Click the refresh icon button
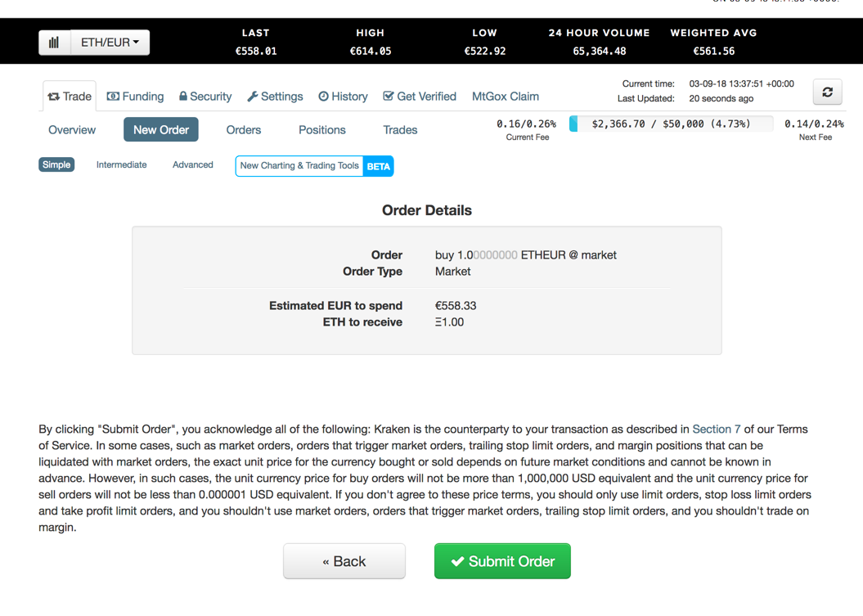This screenshot has width=863, height=616. tap(827, 92)
